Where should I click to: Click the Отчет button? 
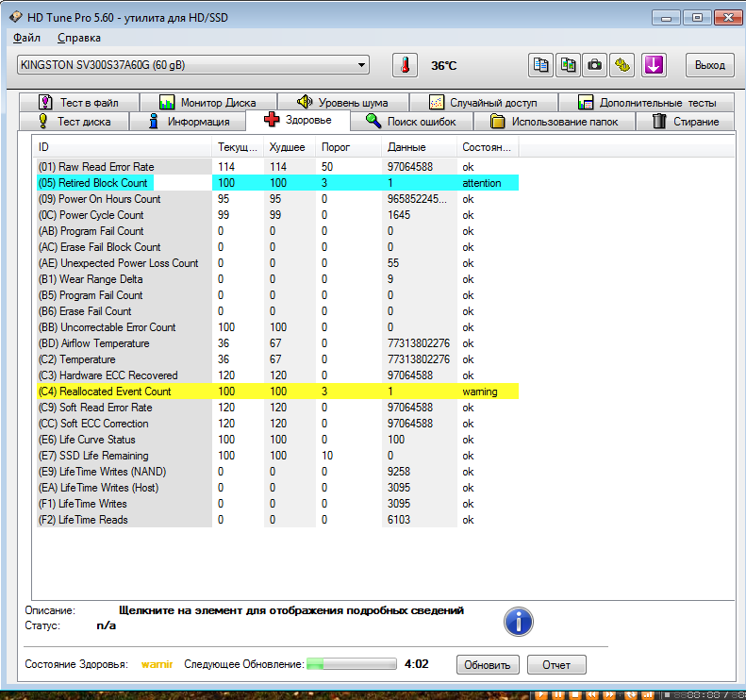[x=556, y=664]
